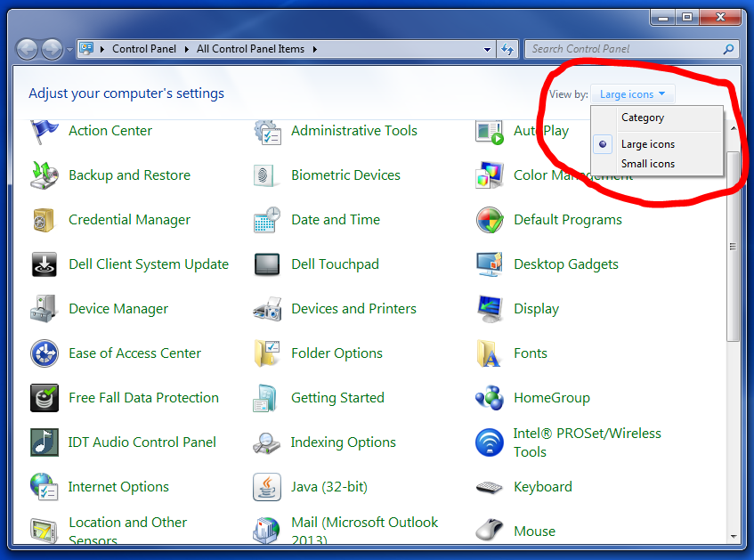754x560 pixels.
Task: Open the View by Large icons dropdown
Action: coord(632,93)
